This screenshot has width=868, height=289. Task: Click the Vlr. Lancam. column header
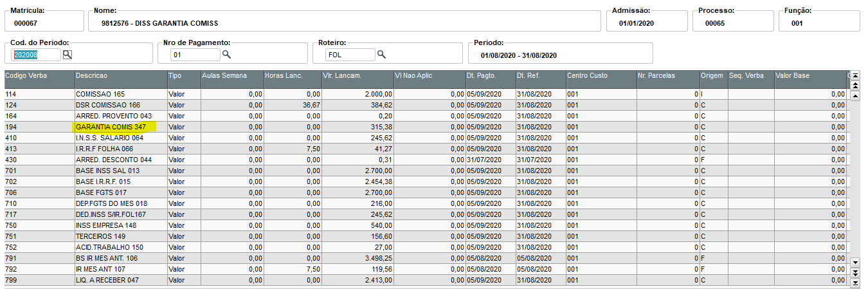pyautogui.click(x=357, y=80)
